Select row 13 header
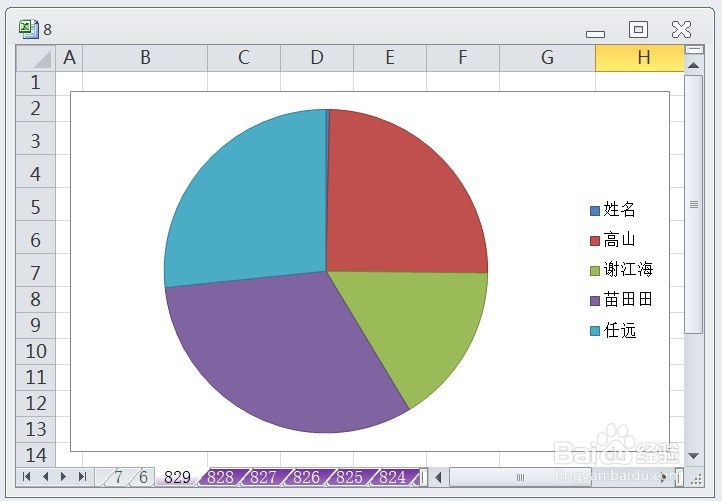This screenshot has height=501, width=722. (35, 430)
